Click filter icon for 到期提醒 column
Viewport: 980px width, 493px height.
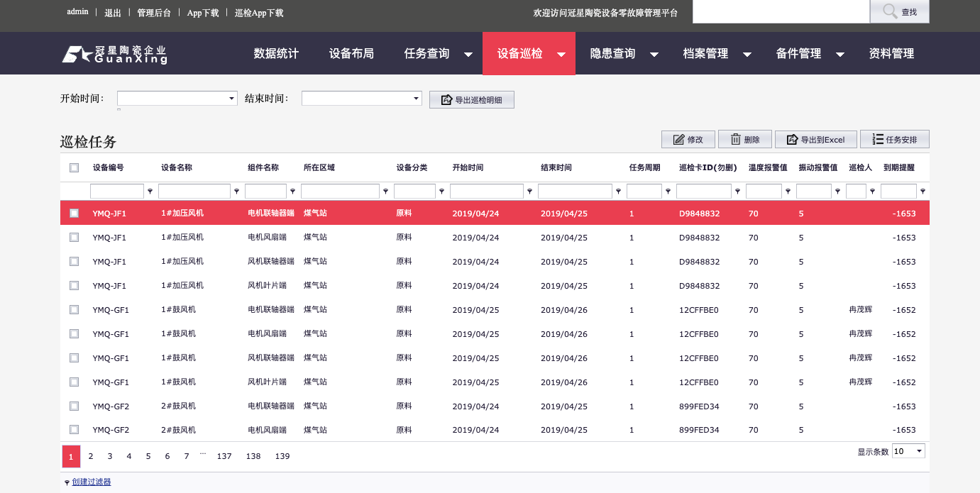coord(923,192)
